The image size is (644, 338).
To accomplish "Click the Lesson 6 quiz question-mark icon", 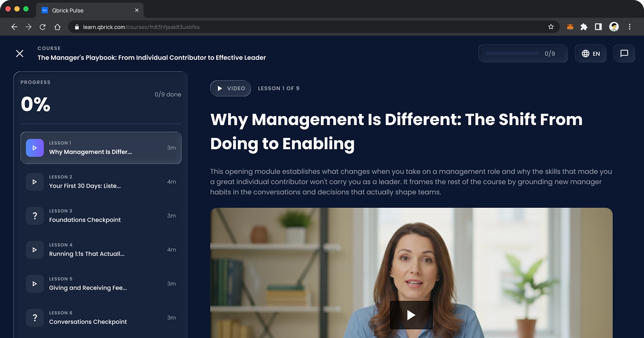I will [35, 318].
